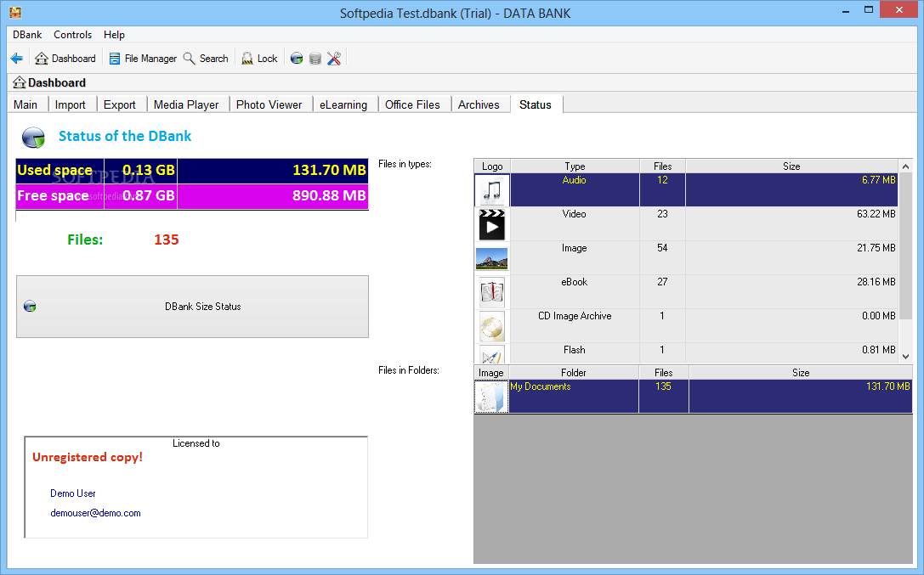Viewport: 924px width, 575px height.
Task: Click the demouser@demo.com email text
Action: click(95, 513)
